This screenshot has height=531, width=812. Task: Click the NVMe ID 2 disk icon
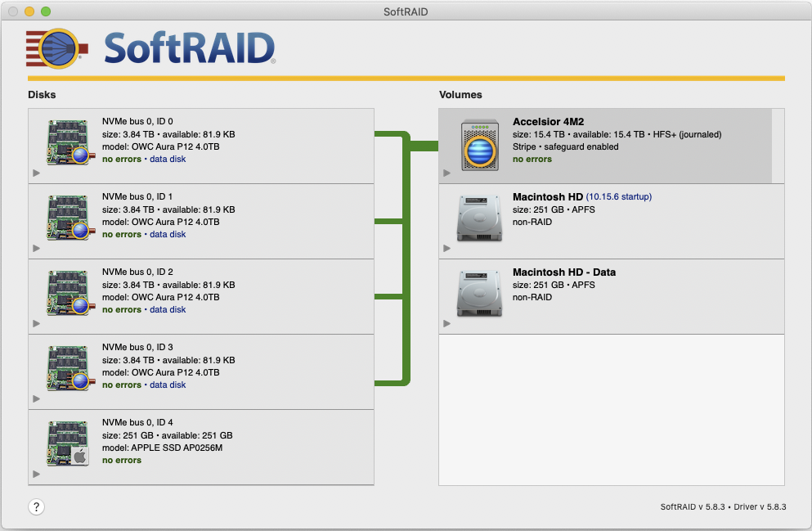point(68,293)
